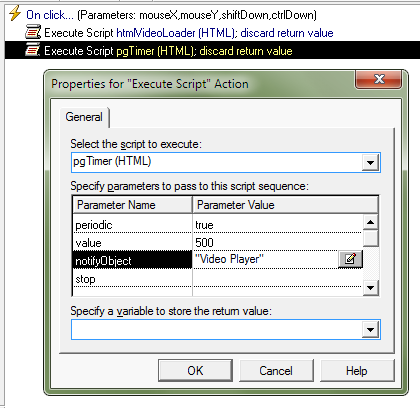Confirm the dialog with OK
The width and height of the screenshot is (420, 408).
click(x=195, y=370)
